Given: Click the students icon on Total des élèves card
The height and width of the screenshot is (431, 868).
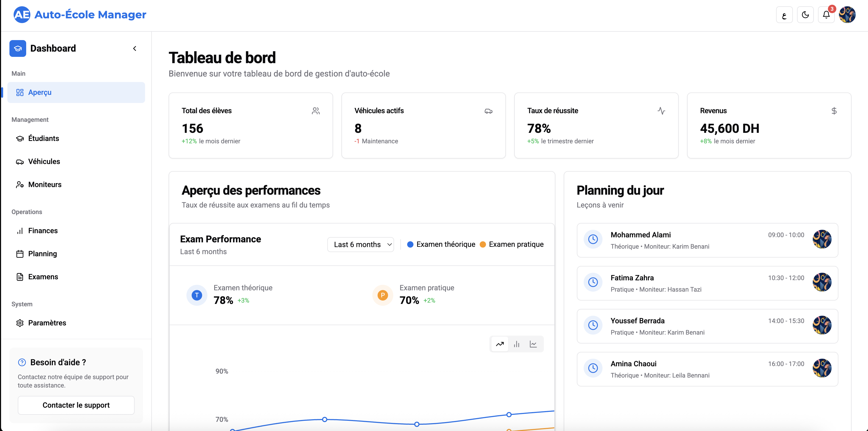Looking at the screenshot, I should [x=316, y=111].
